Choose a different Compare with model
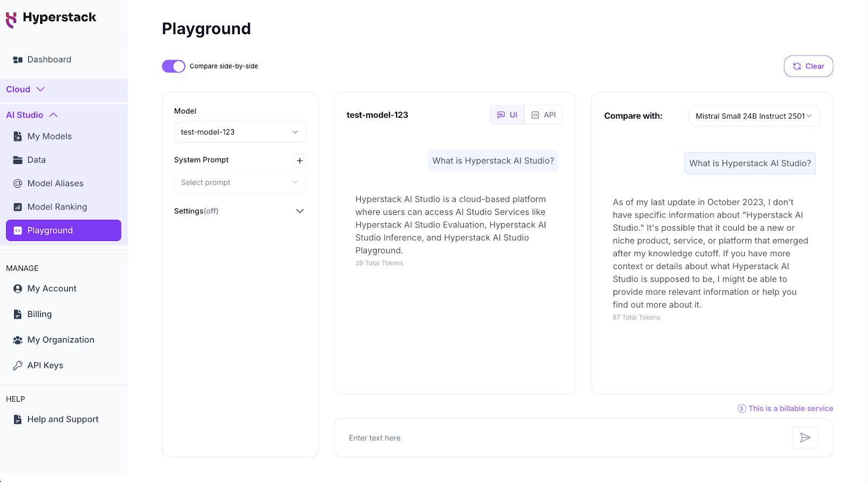The width and height of the screenshot is (868, 482). coord(754,116)
